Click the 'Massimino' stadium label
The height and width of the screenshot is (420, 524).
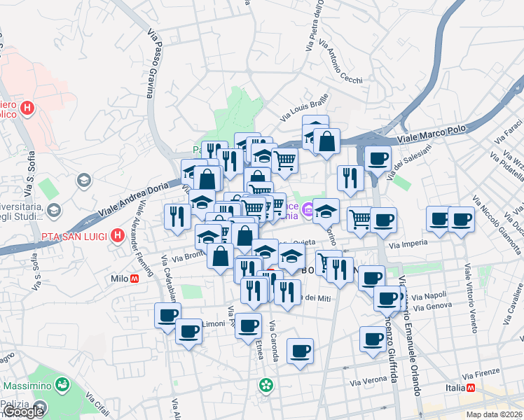[27, 386]
